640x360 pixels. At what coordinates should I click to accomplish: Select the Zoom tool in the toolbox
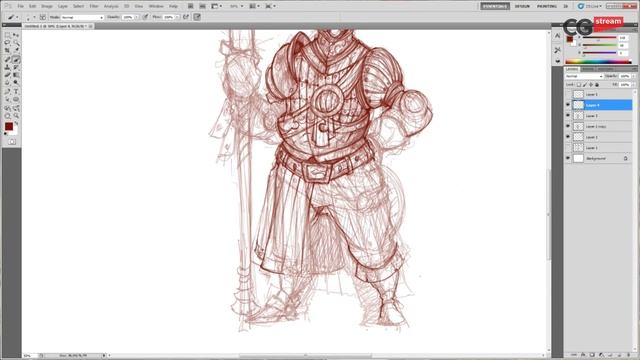[16, 116]
